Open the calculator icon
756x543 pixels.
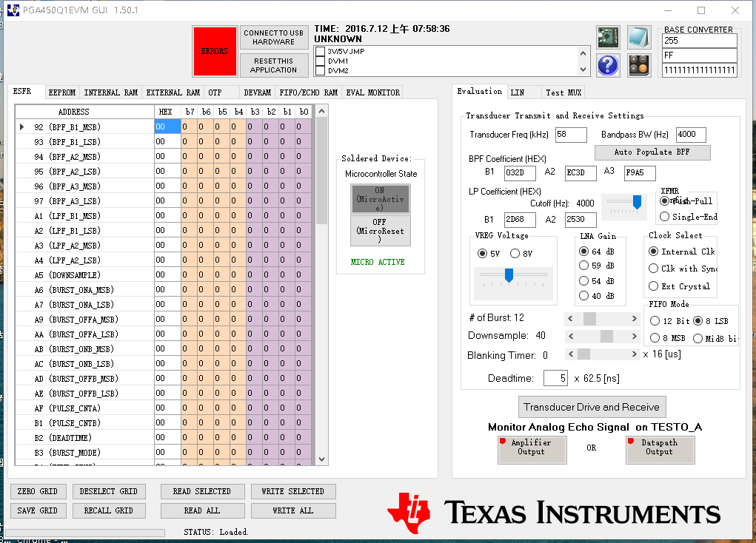pos(639,65)
